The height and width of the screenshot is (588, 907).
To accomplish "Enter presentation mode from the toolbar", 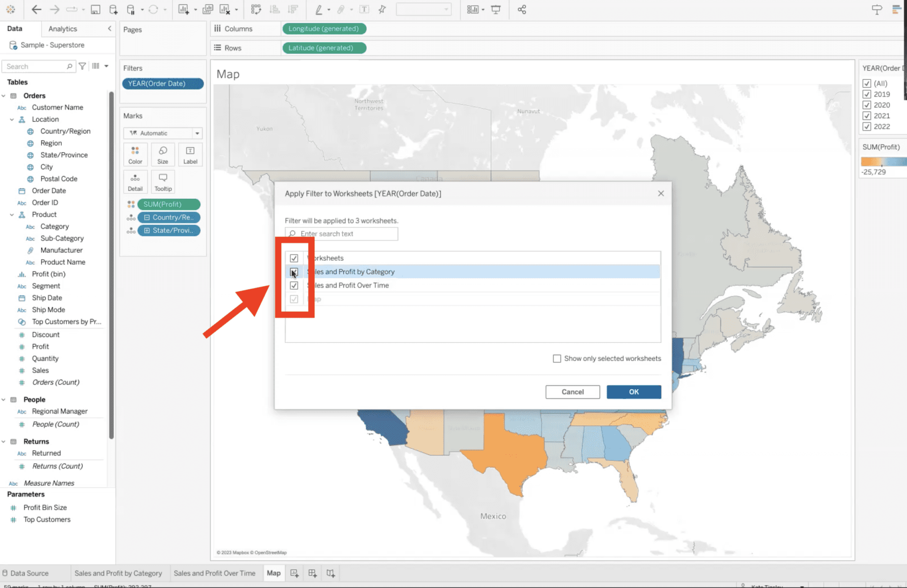I will tap(496, 9).
